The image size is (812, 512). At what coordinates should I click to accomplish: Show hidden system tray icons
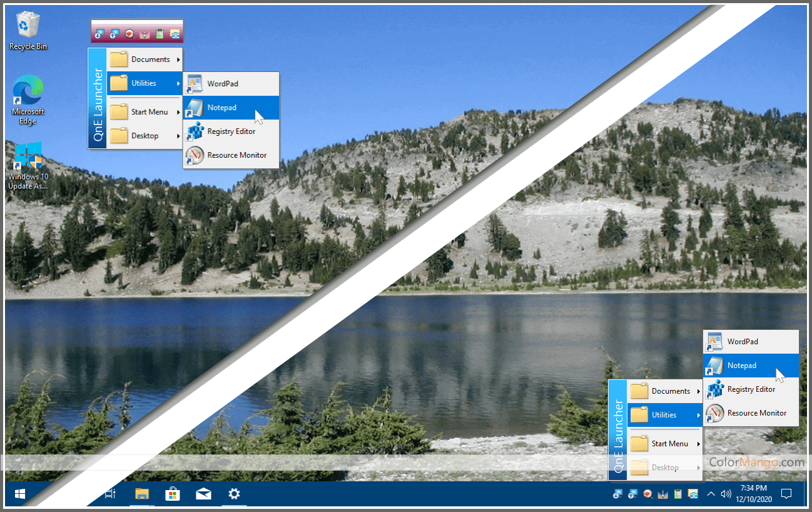(711, 494)
